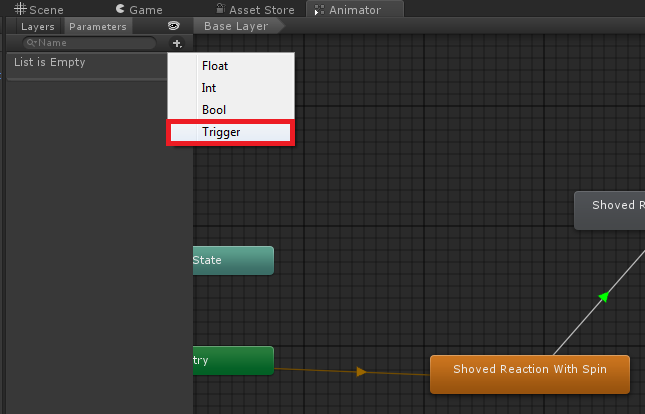Select the teal Any State node
Image resolution: width=645 pixels, height=414 pixels.
coord(233,260)
